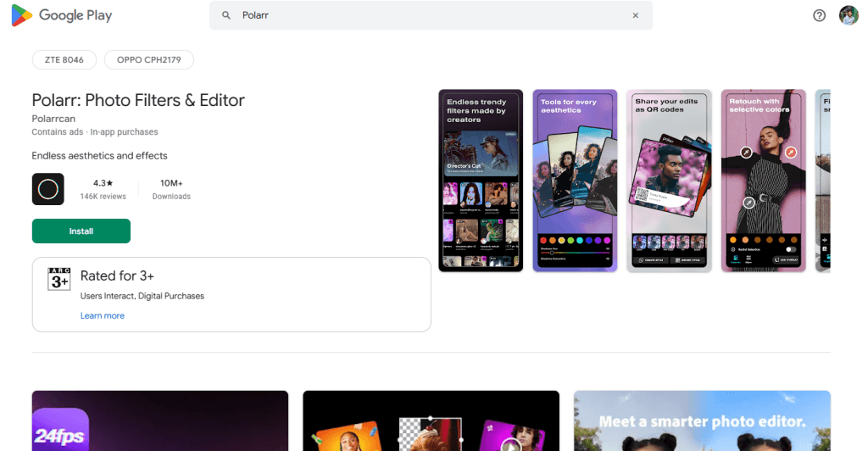The image size is (868, 451).
Task: Select the ZTE 8046 device chip
Action: tap(64, 59)
